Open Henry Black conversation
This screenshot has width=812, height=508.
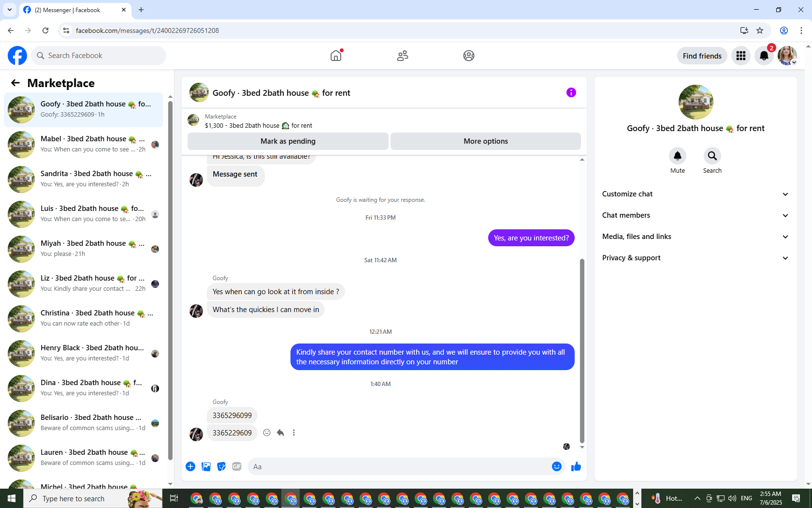tap(84, 353)
